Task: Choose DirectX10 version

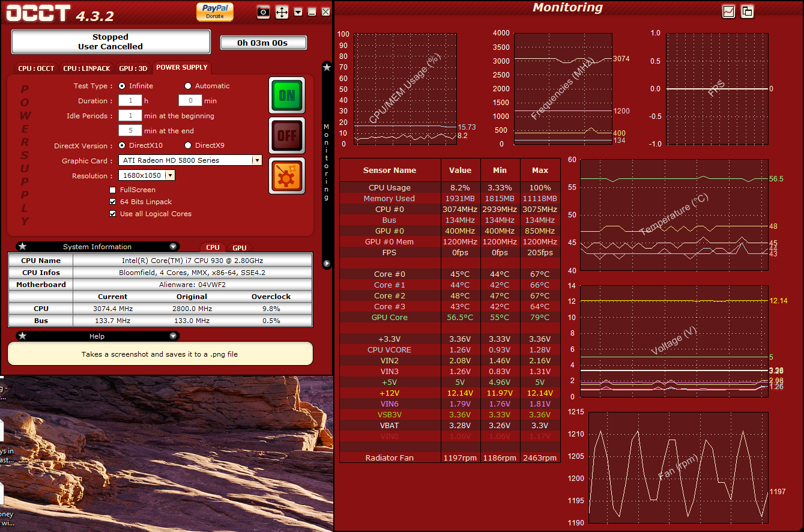Action: coord(122,145)
